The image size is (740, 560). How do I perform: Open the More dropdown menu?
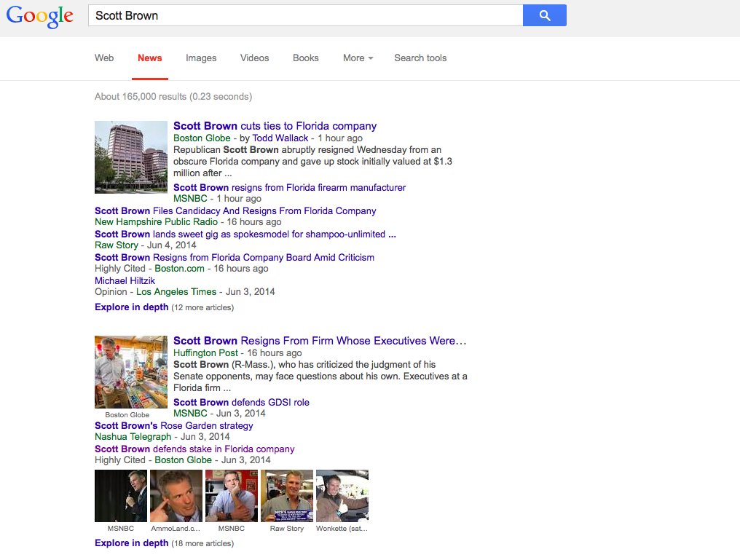tap(358, 58)
